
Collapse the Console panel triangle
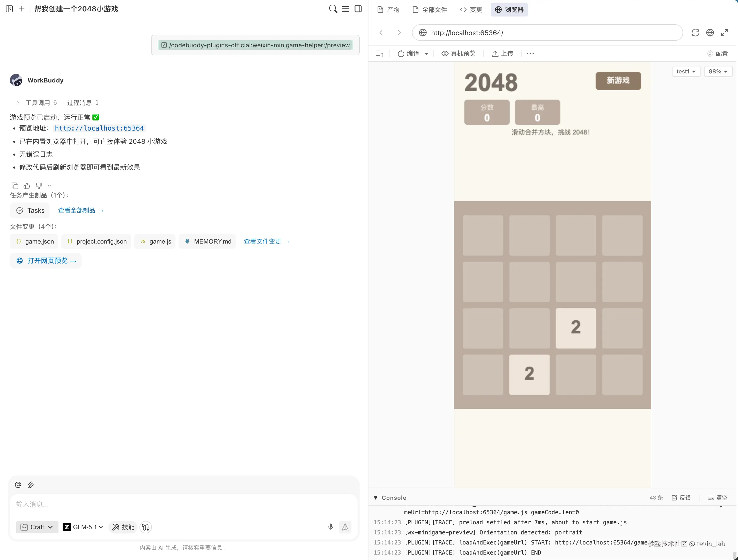click(376, 498)
